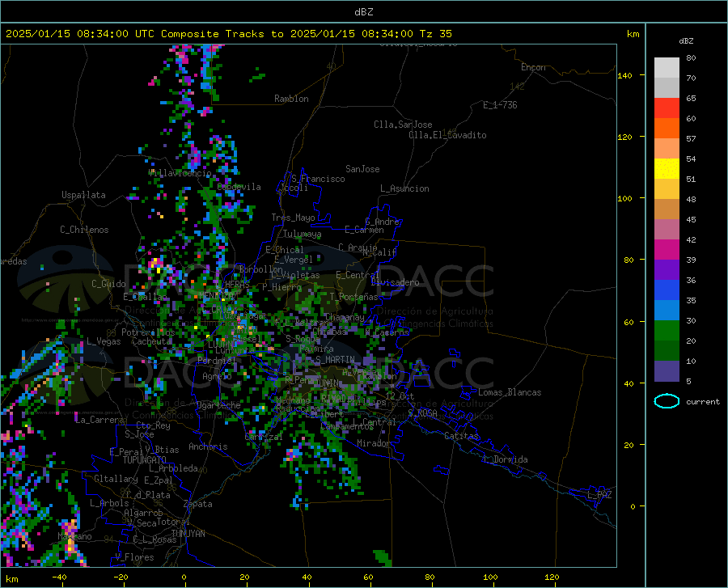Click the 'Uspallata' map label
The width and height of the screenshot is (728, 588).
83,195
